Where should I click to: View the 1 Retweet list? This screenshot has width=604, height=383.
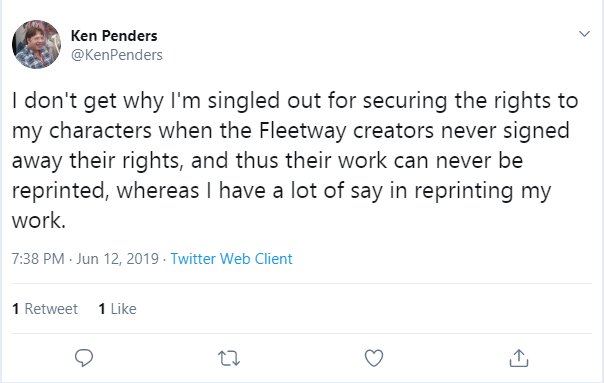(45, 309)
